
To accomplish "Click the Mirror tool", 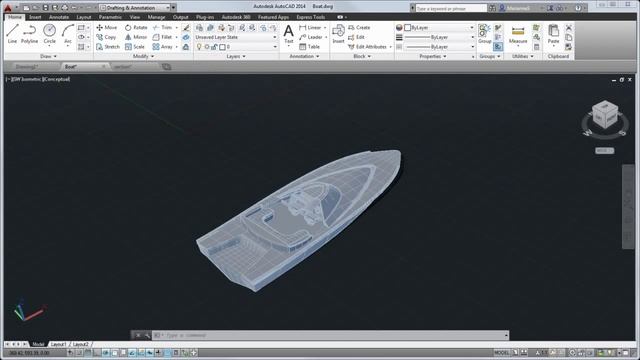I will [x=136, y=37].
